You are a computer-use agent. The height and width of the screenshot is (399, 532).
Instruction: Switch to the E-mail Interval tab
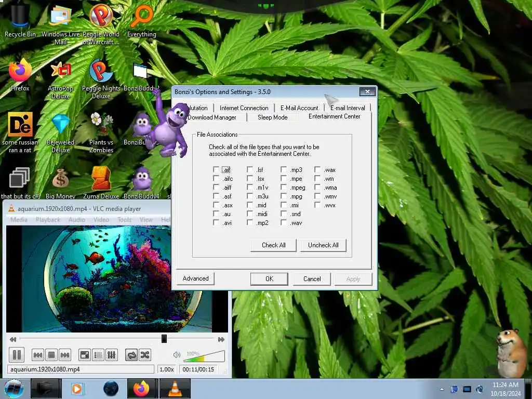tap(348, 108)
